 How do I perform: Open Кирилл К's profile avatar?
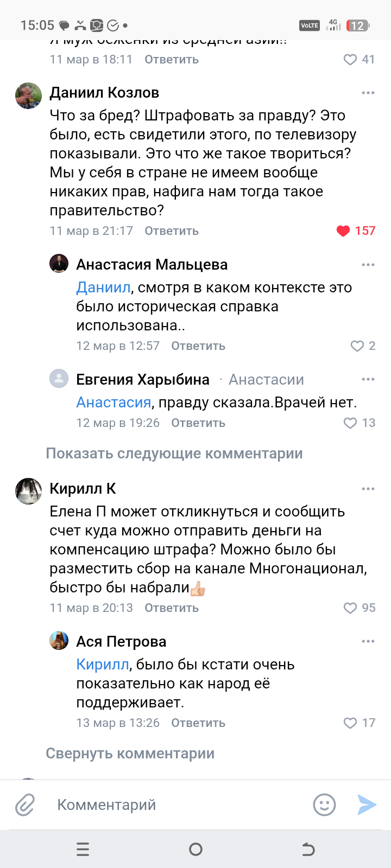tap(29, 491)
